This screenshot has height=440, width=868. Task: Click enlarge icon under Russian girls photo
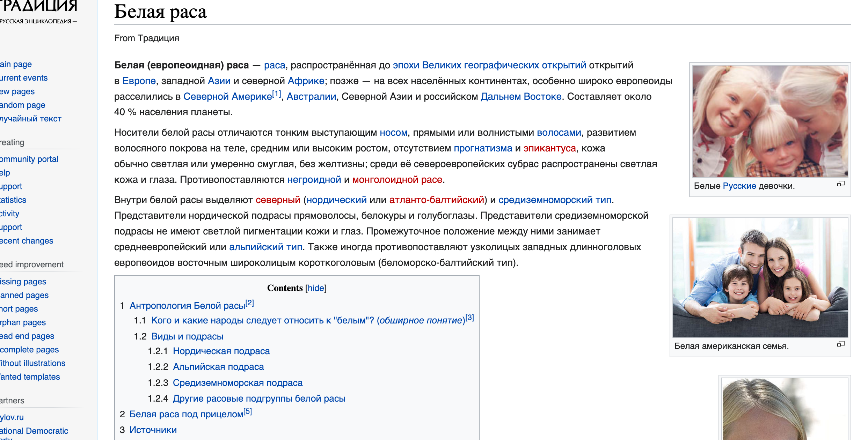tap(841, 184)
